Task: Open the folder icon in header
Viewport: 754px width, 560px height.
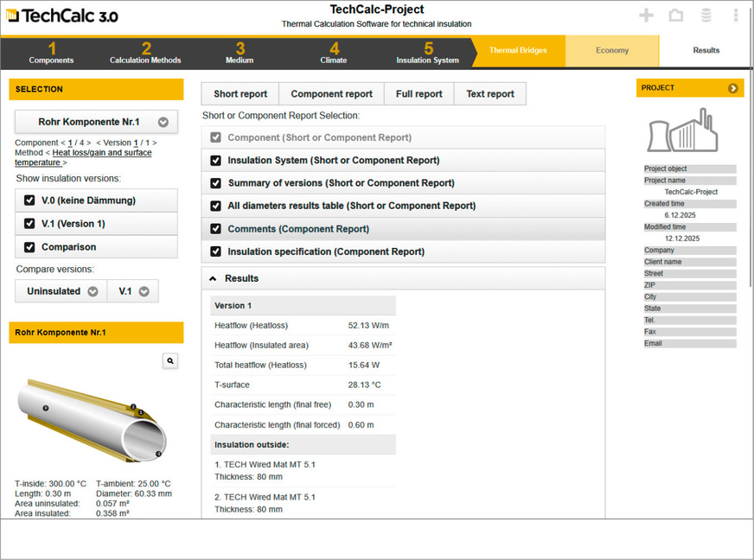Action: (x=675, y=16)
